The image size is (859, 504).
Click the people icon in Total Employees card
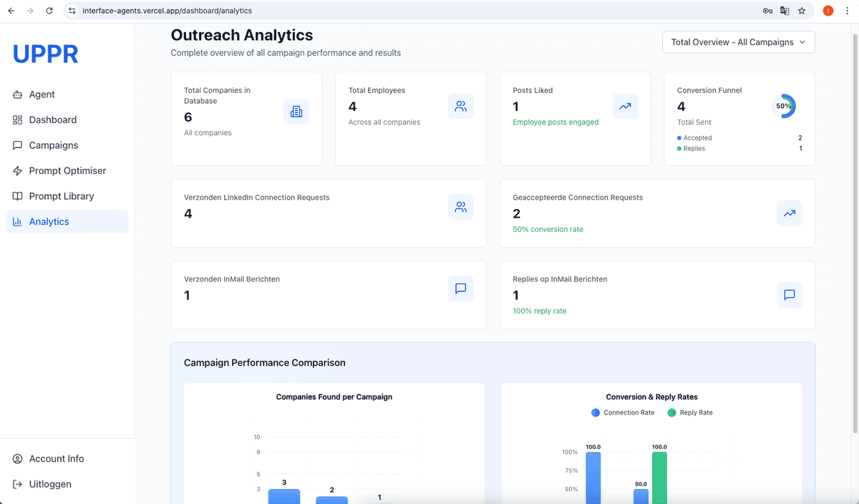[x=460, y=106]
